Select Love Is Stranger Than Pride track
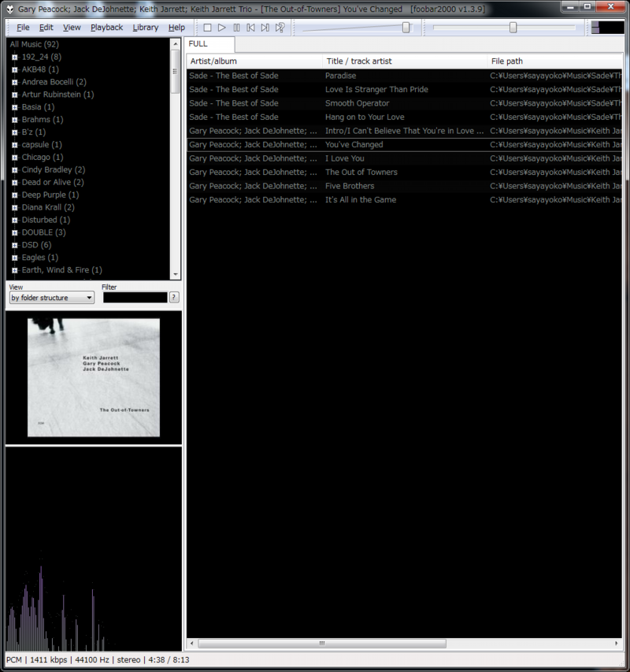Image resolution: width=630 pixels, height=672 pixels. pos(404,89)
